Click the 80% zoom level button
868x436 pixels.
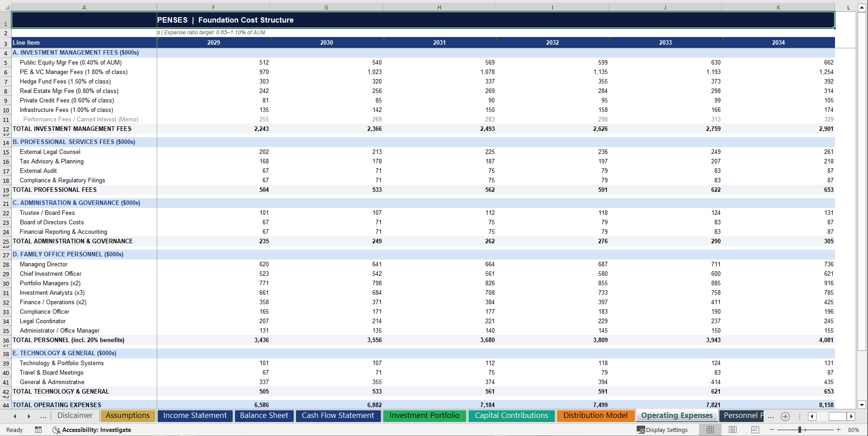[853, 429]
